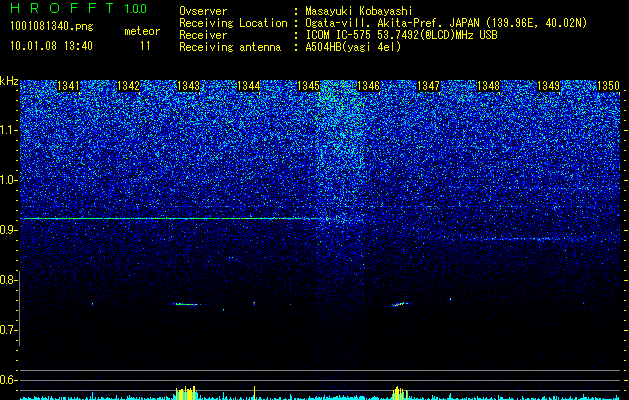Viewport: 629px width, 400px height.
Task: Click the meteor echo streak after 1346
Action: 401,304
